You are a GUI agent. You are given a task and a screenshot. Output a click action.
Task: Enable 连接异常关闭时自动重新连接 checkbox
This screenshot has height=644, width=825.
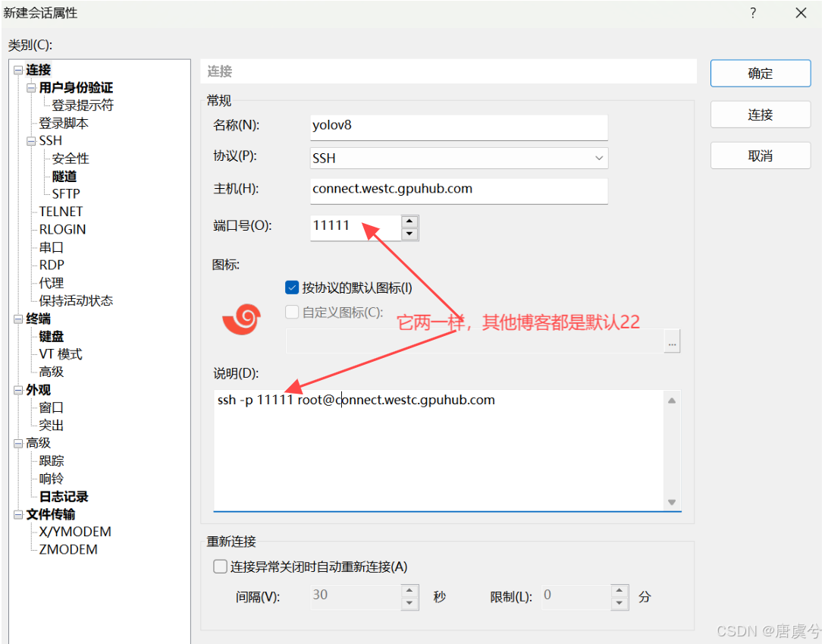(x=220, y=567)
